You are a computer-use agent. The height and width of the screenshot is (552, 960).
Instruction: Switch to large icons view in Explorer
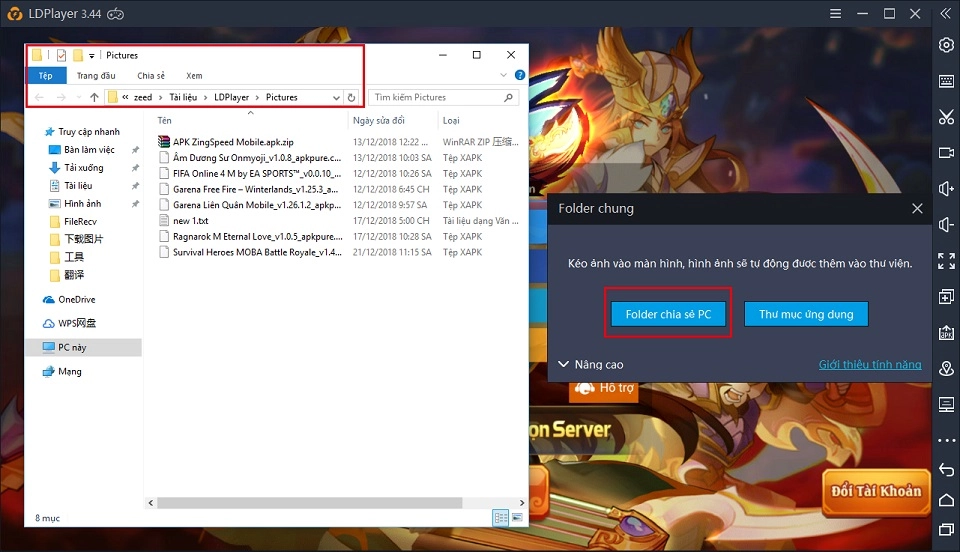516,517
